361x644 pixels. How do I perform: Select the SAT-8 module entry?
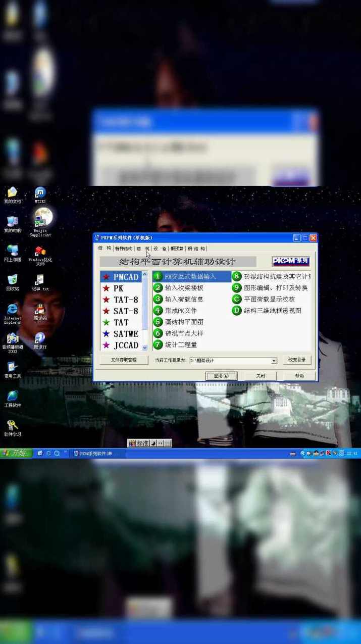(x=121, y=311)
